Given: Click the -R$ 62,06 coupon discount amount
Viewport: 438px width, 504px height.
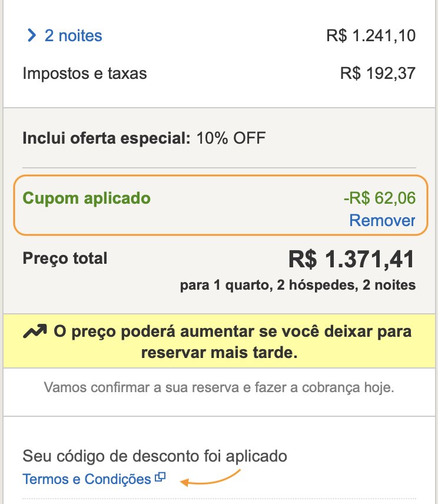Looking at the screenshot, I should (x=380, y=198).
